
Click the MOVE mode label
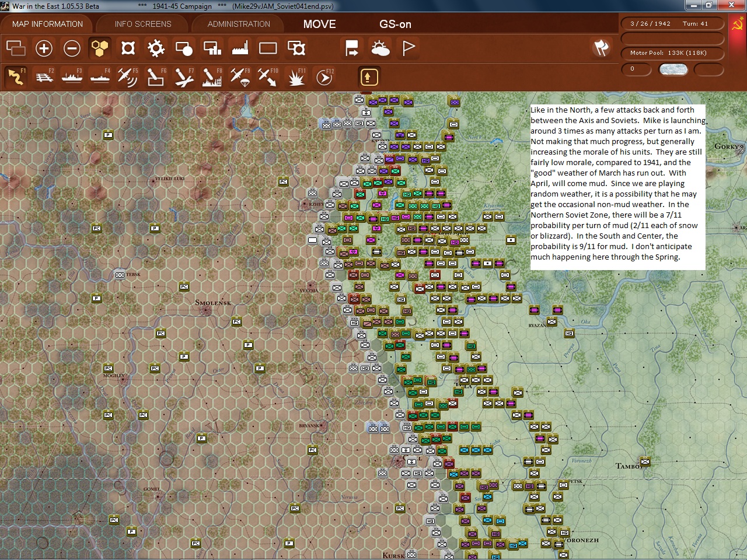pos(320,24)
